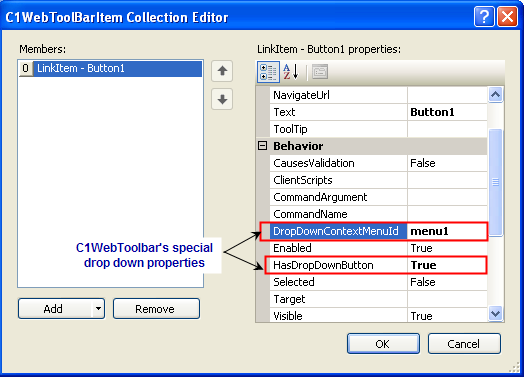This screenshot has width=524, height=377.
Task: Open the Property Pages toolbar icon
Action: point(320,72)
